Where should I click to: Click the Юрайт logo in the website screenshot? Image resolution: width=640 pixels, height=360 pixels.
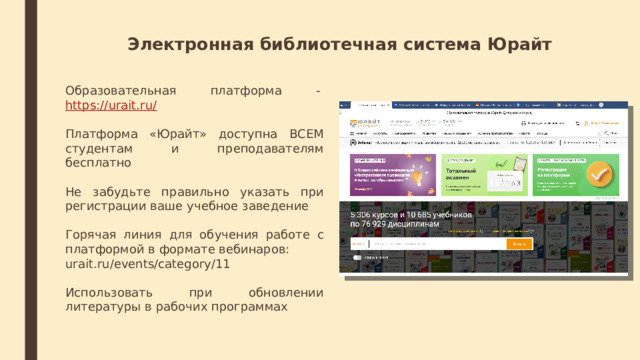(365, 122)
